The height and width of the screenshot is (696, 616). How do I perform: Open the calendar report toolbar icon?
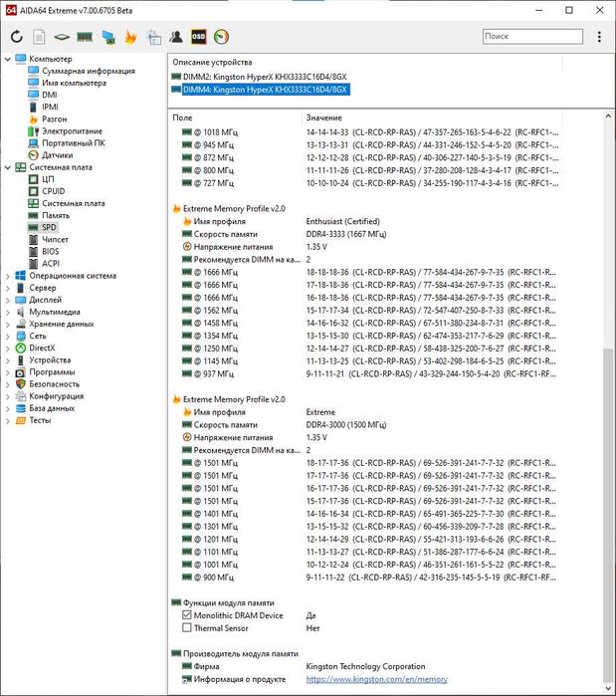coord(154,37)
